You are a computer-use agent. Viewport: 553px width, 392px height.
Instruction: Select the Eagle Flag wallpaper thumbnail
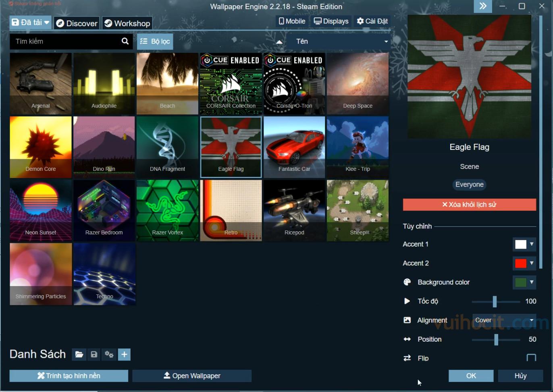pyautogui.click(x=231, y=147)
